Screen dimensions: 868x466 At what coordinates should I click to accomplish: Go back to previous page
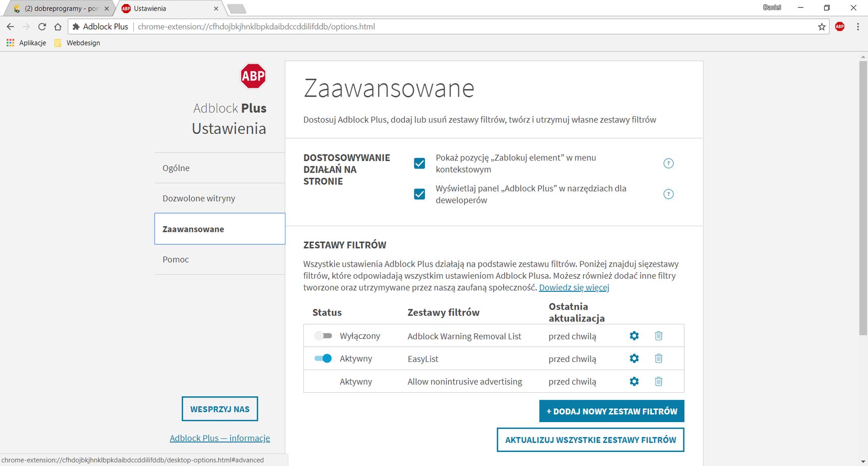point(11,27)
